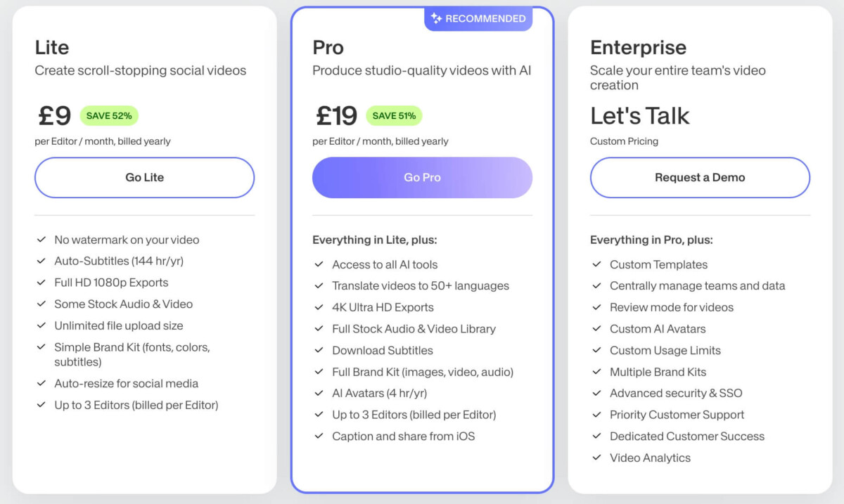Click the sparkle icon in the Recommended badge
Image resolution: width=844 pixels, height=504 pixels.
point(436,19)
